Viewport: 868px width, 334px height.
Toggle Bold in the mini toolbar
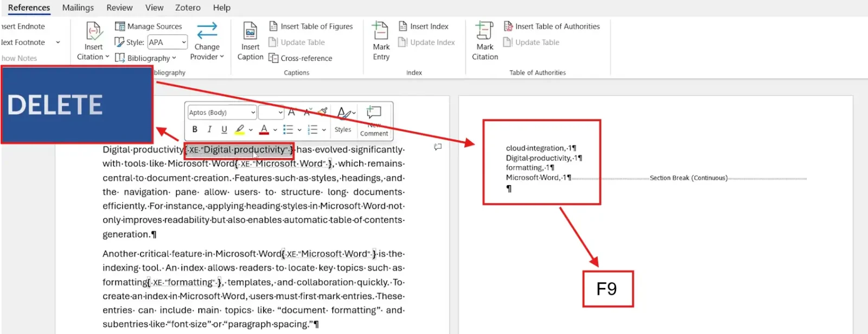coord(195,129)
